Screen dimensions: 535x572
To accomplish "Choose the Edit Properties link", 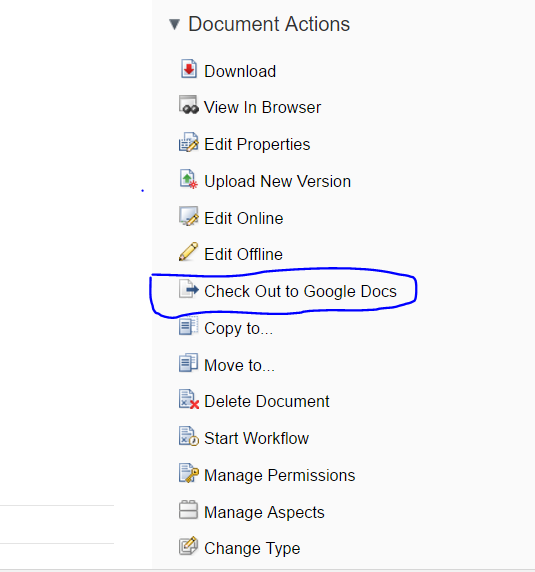I will 257,145.
